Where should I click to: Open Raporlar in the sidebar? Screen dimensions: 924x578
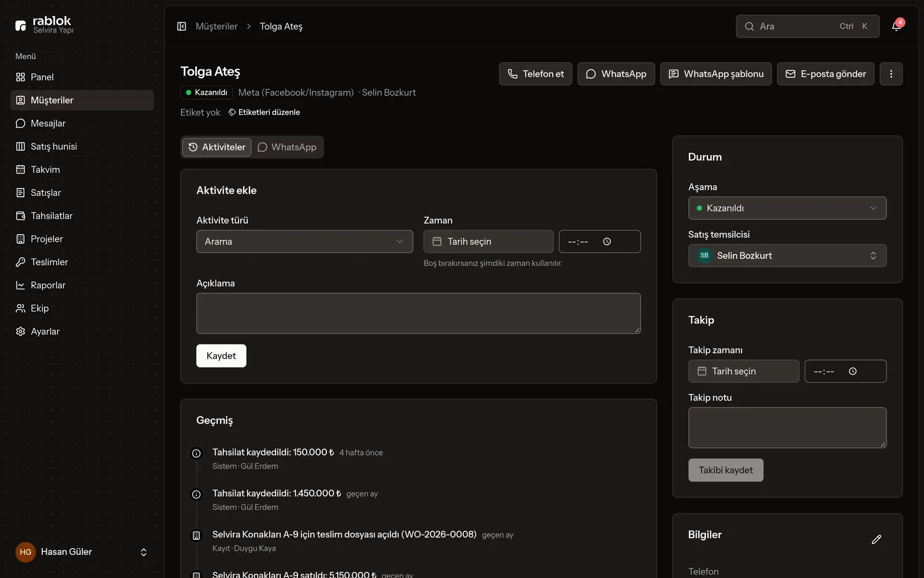[82, 285]
